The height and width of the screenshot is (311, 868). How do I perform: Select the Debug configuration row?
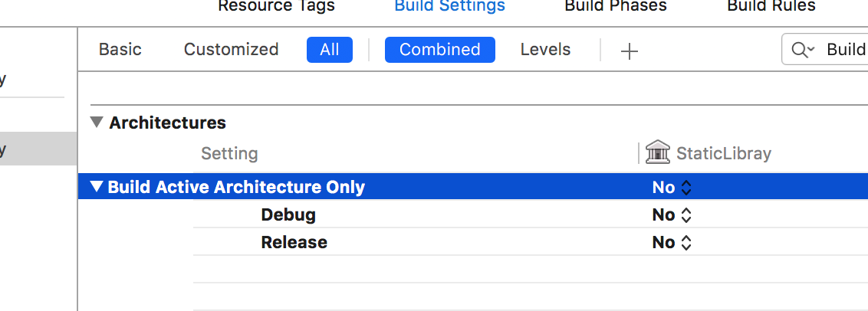(288, 214)
